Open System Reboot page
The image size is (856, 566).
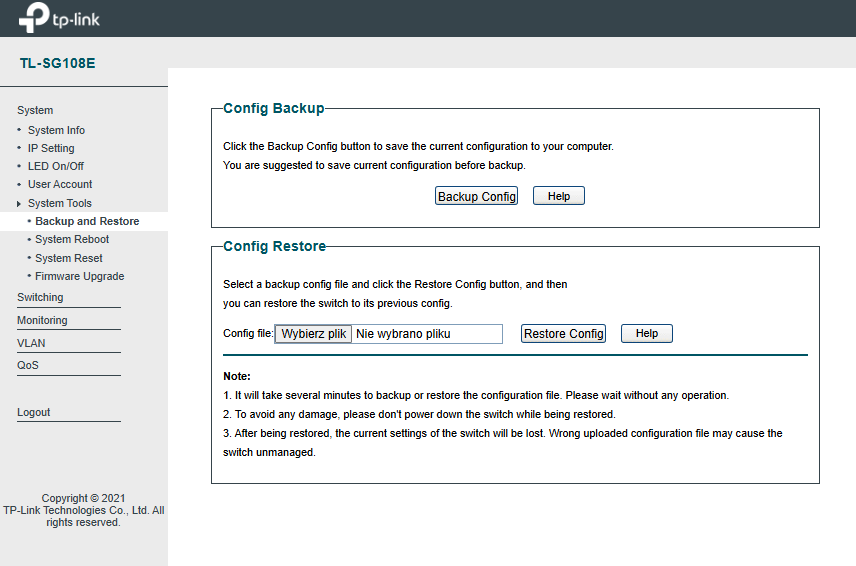[x=72, y=240]
